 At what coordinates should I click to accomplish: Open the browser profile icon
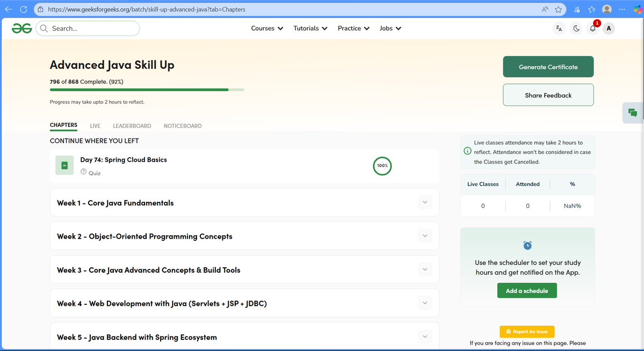[606, 9]
